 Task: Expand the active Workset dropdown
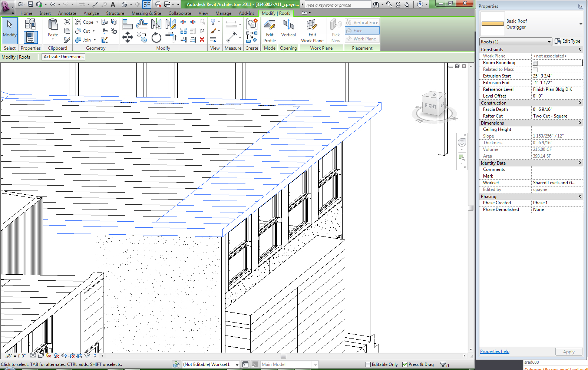click(237, 365)
